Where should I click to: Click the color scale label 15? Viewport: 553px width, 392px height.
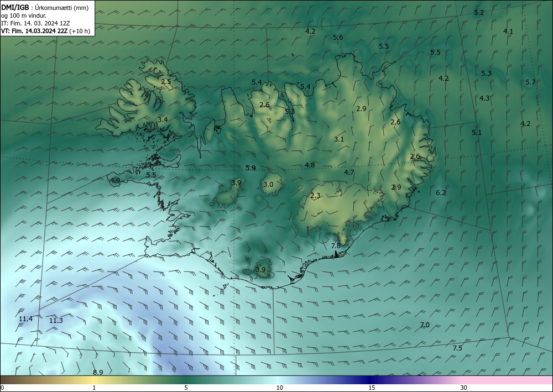pyautogui.click(x=372, y=388)
